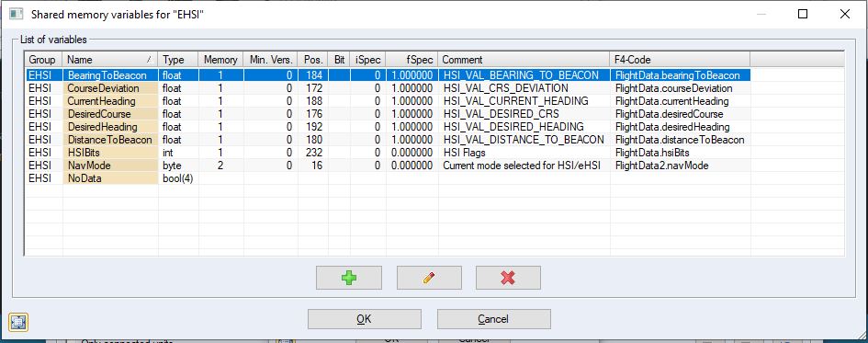Sort by Type column header
This screenshot has width=868, height=343.
click(178, 59)
